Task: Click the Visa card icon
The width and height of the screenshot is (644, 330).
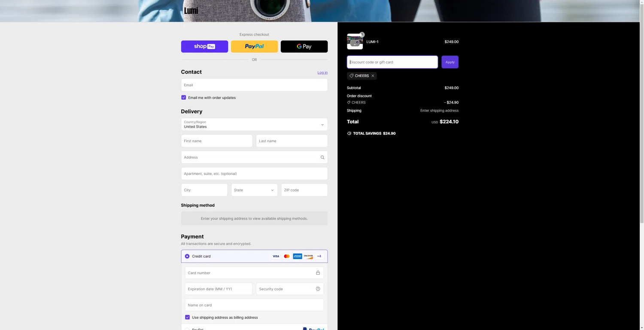Action: tap(276, 256)
